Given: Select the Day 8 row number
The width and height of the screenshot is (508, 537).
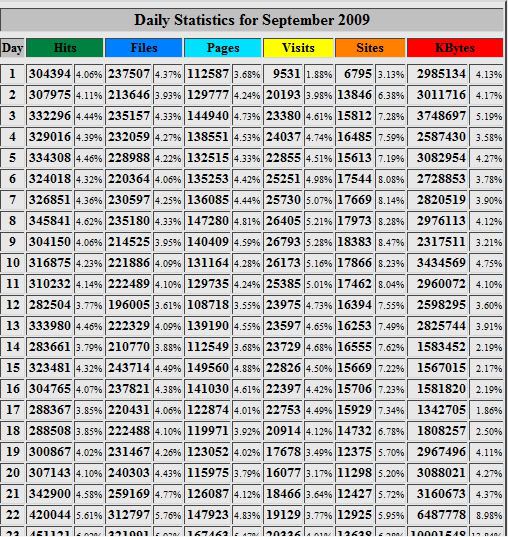Looking at the screenshot, I should (x=12, y=221).
